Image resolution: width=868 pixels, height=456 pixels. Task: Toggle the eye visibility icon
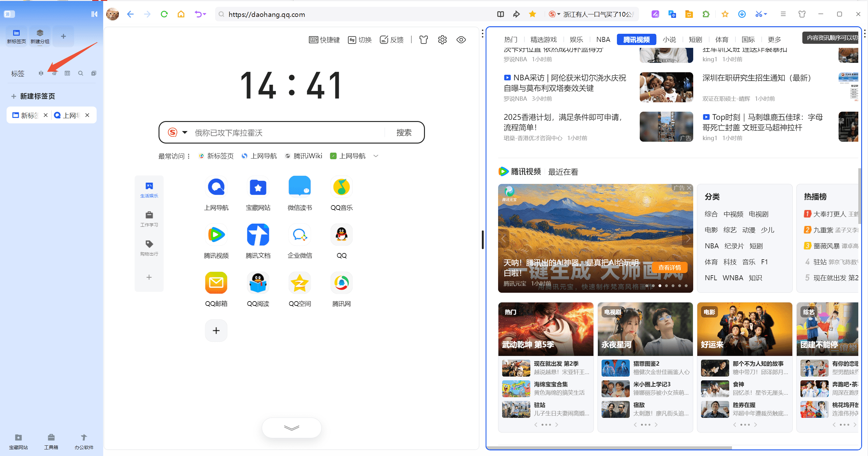coord(461,40)
